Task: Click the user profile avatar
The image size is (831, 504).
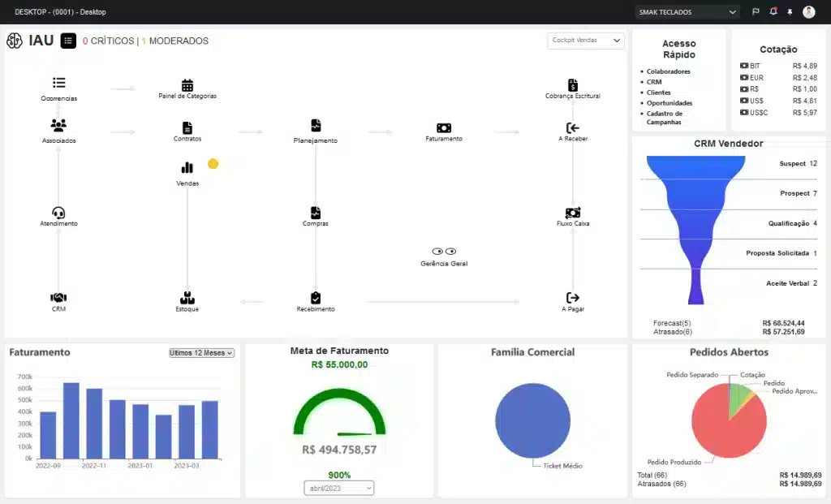Action: click(808, 11)
